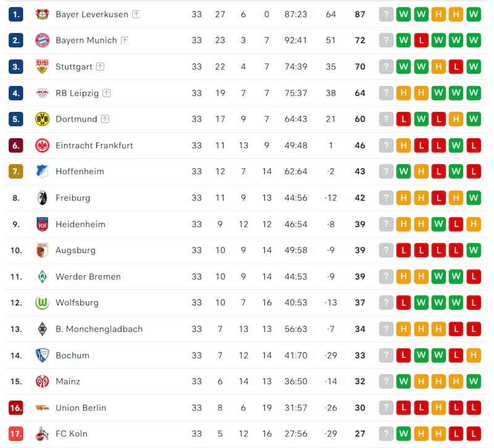Click the red L result in Stuttgart's form

(x=456, y=67)
